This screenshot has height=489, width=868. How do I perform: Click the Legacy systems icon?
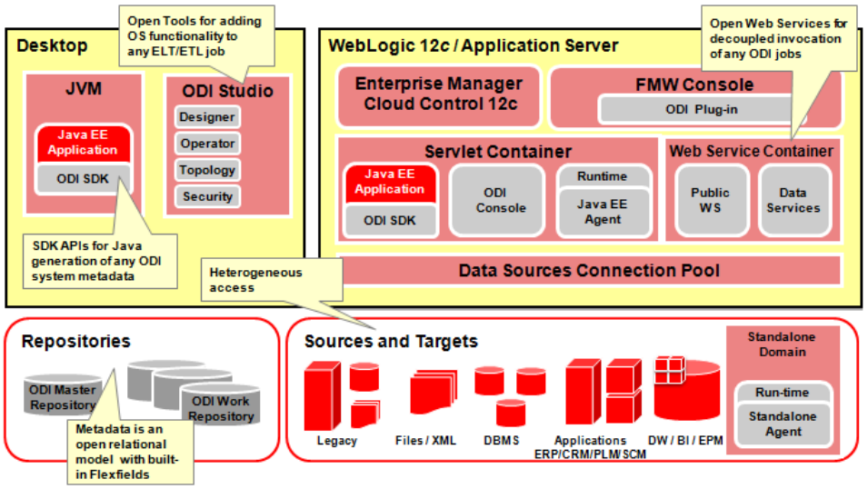[x=342, y=395]
